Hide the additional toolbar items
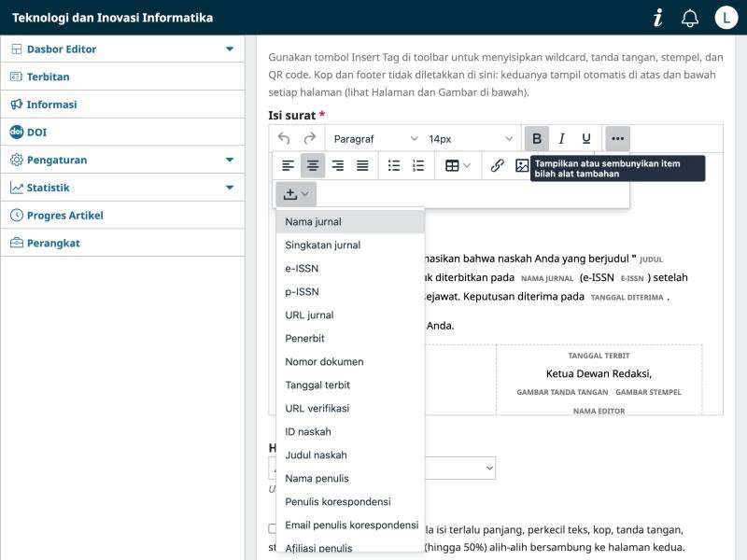 (x=617, y=138)
